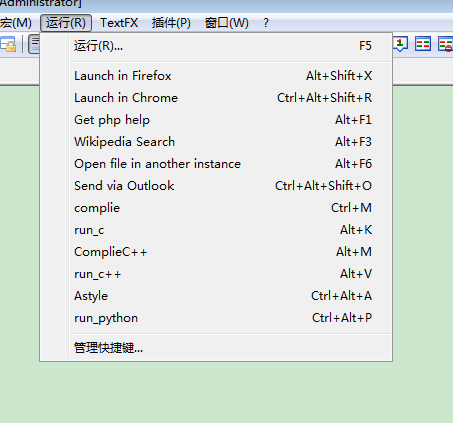The height and width of the screenshot is (423, 453).
Task: Select the run_c++ entry
Action: tap(216, 274)
